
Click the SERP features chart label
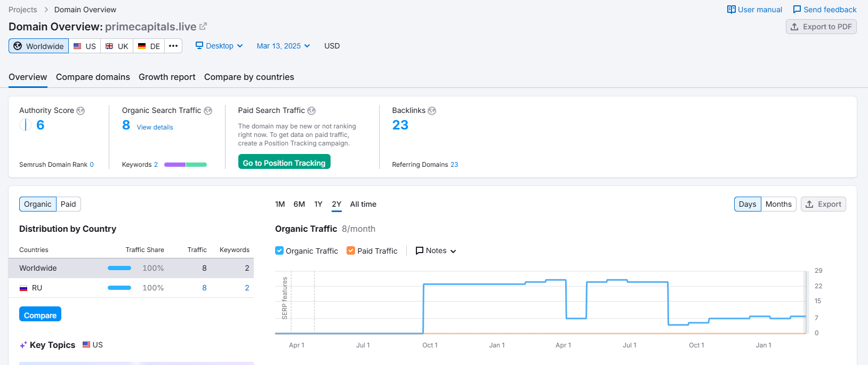click(284, 298)
